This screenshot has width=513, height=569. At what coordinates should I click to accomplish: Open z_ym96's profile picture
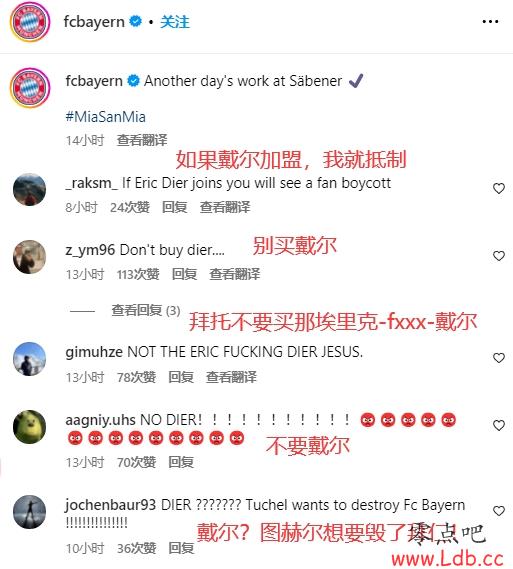point(29,257)
